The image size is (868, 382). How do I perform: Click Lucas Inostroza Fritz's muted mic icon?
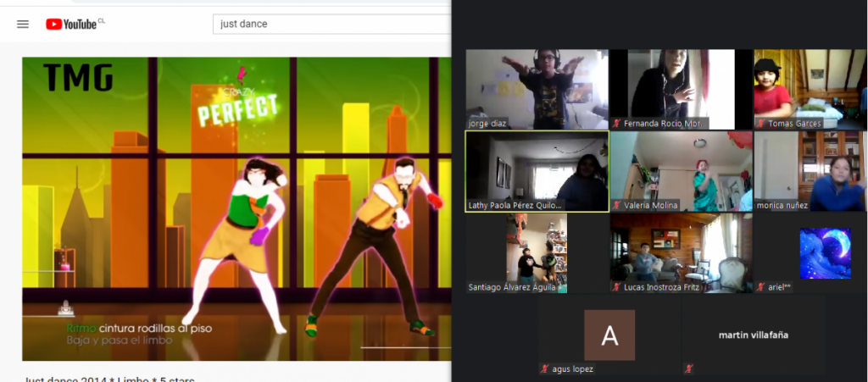pyautogui.click(x=616, y=287)
